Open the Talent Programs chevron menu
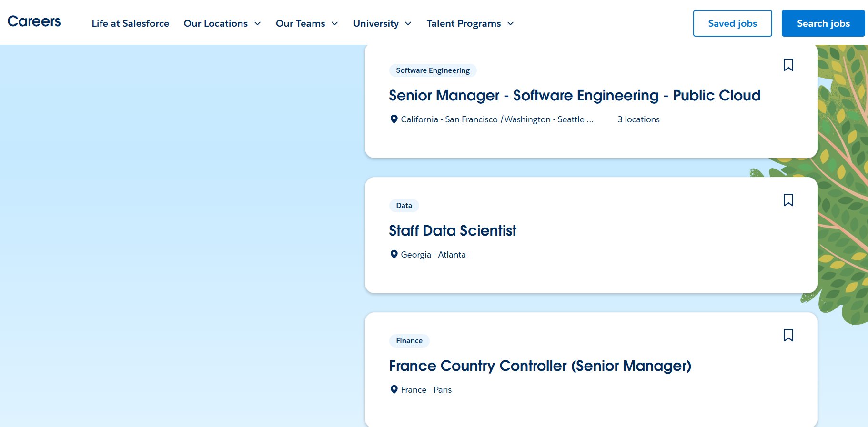This screenshot has height=427, width=868. tap(510, 23)
